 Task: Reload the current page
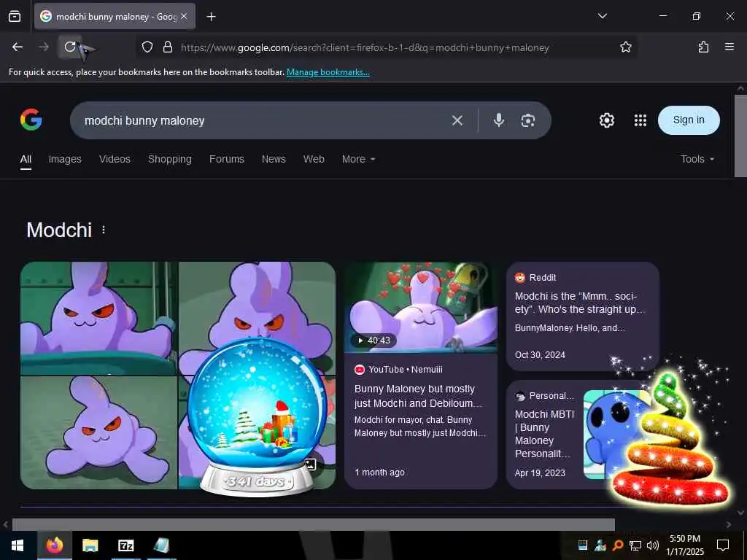[x=70, y=47]
